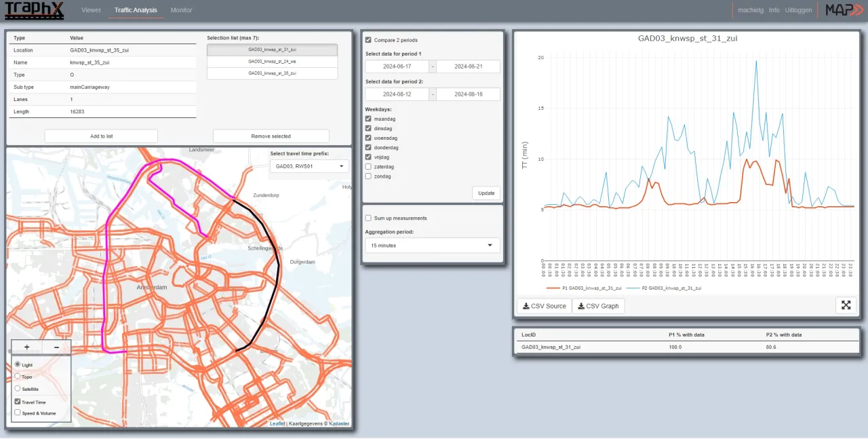Select the Satellite map style

(x=18, y=388)
